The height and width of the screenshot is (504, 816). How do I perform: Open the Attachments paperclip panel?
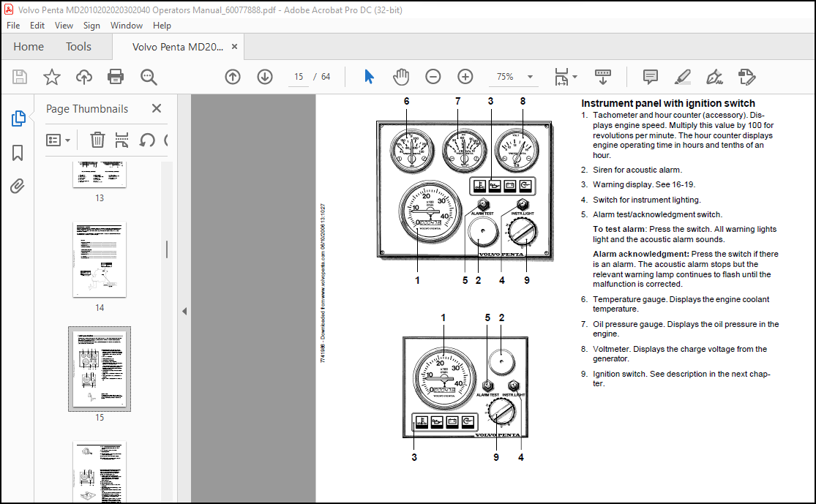click(17, 187)
